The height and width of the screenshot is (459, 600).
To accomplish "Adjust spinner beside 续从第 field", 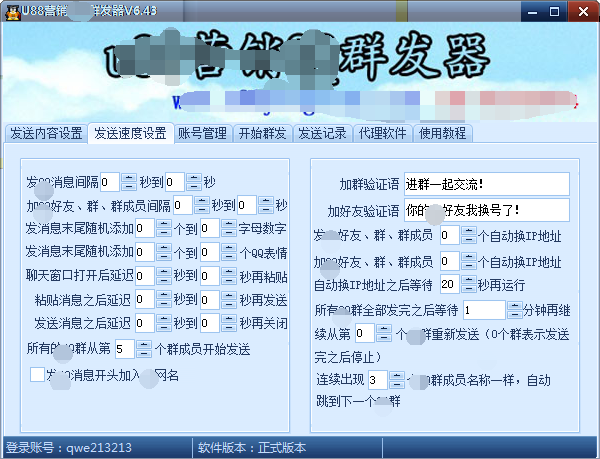I will pyautogui.click(x=384, y=334).
